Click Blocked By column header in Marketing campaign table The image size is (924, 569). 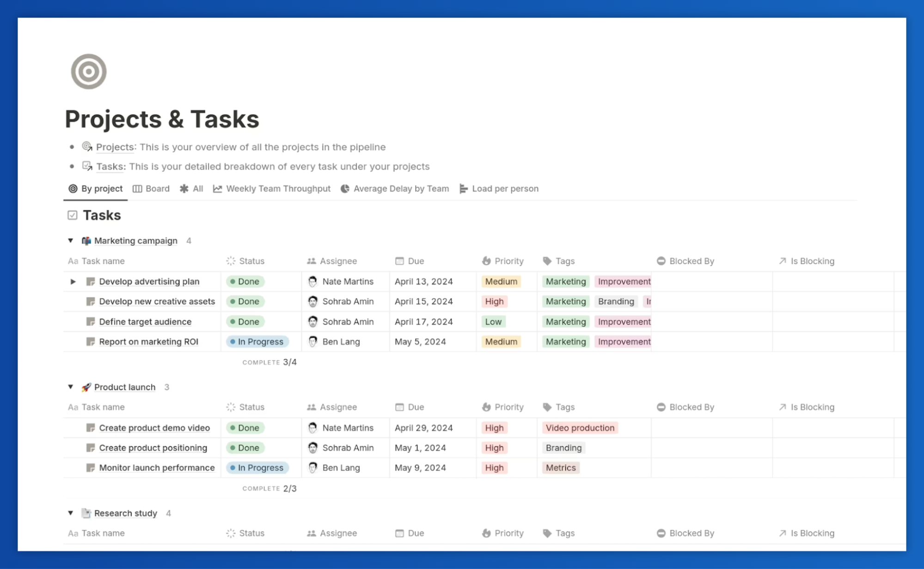(x=685, y=261)
